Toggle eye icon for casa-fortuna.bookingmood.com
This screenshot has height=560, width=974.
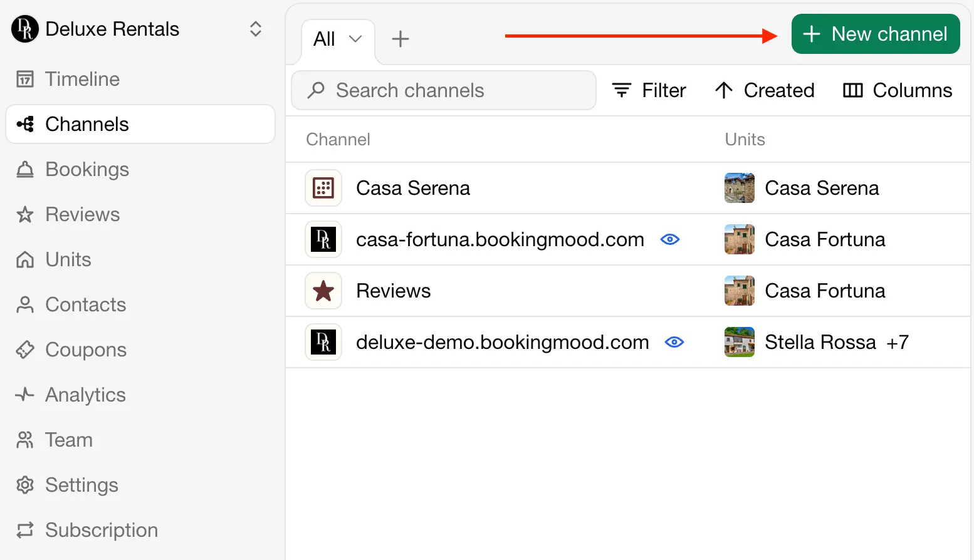tap(670, 239)
